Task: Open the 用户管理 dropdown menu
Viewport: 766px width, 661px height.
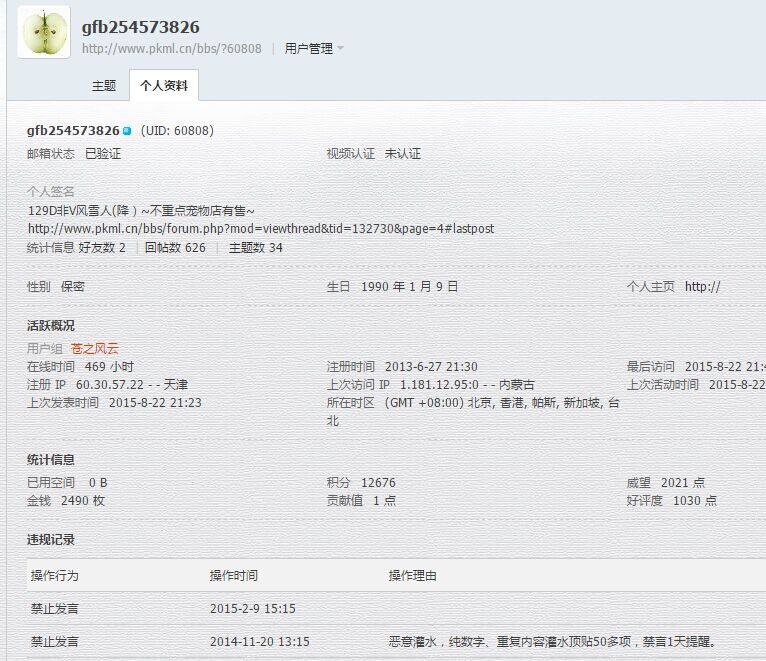Action: pyautogui.click(x=313, y=48)
